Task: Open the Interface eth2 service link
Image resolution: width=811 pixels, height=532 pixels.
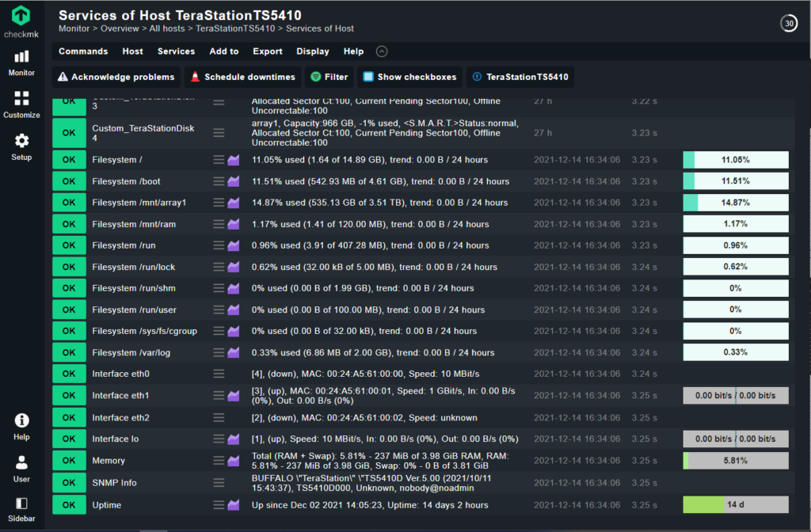Action: pos(120,418)
